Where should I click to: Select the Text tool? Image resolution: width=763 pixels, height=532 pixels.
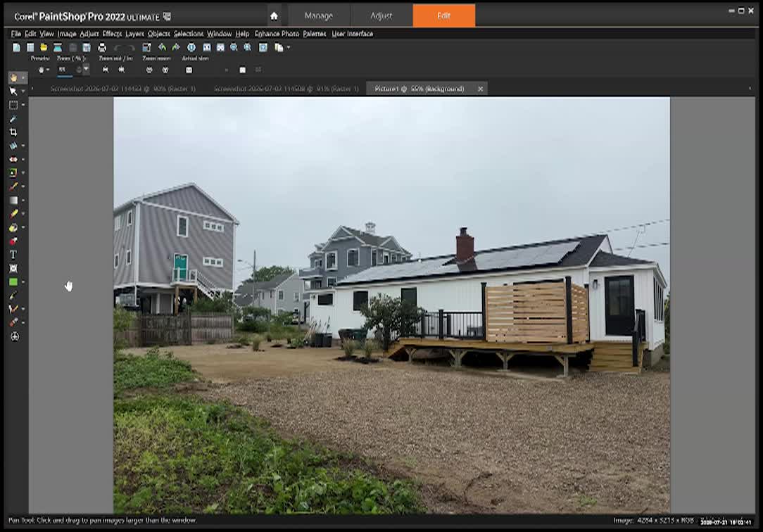13,255
